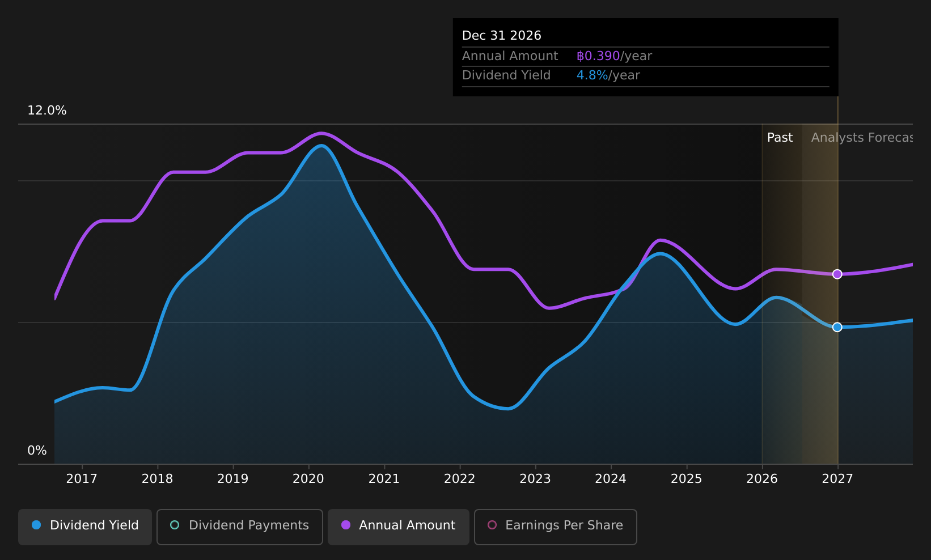Screen dimensions: 931x560
Task: Click the 2019 axis label
Action: [233, 479]
